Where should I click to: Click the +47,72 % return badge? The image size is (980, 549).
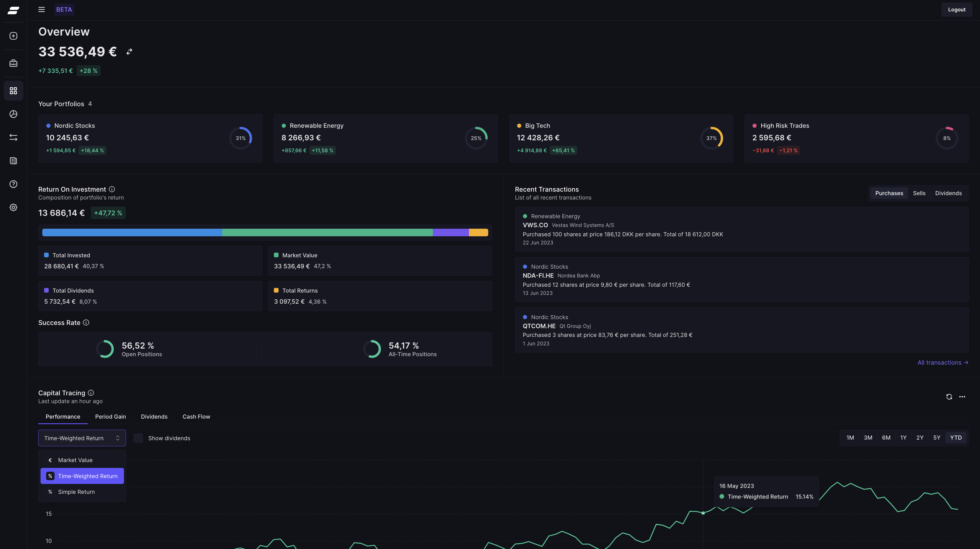[x=108, y=213]
